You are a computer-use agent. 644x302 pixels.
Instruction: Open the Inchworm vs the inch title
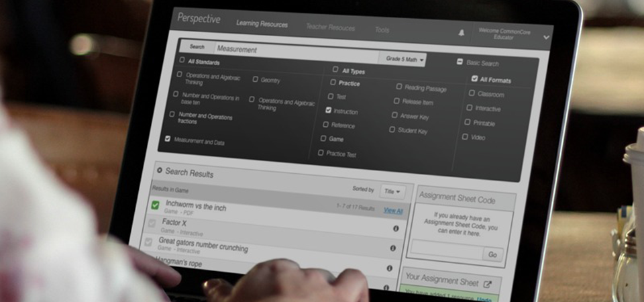click(196, 205)
